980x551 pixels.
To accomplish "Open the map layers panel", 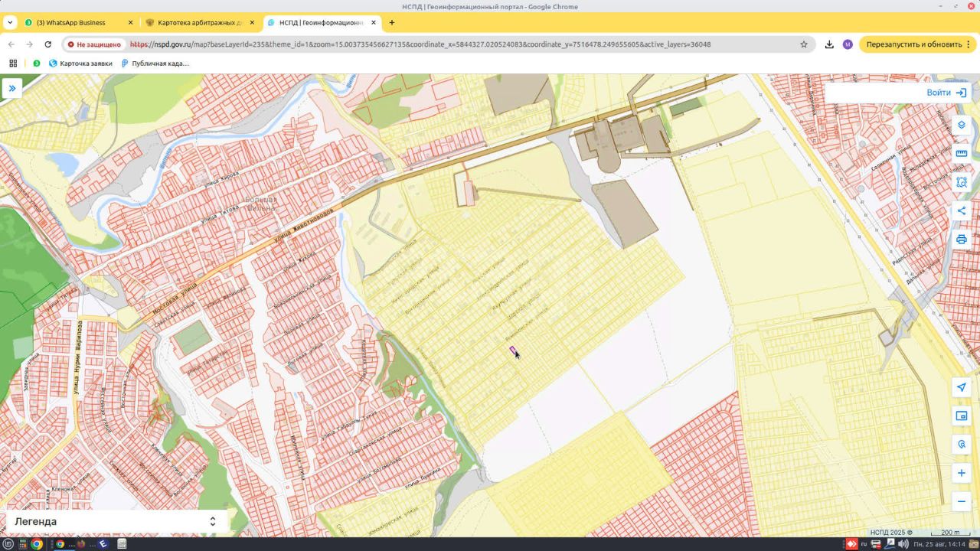I will point(962,125).
